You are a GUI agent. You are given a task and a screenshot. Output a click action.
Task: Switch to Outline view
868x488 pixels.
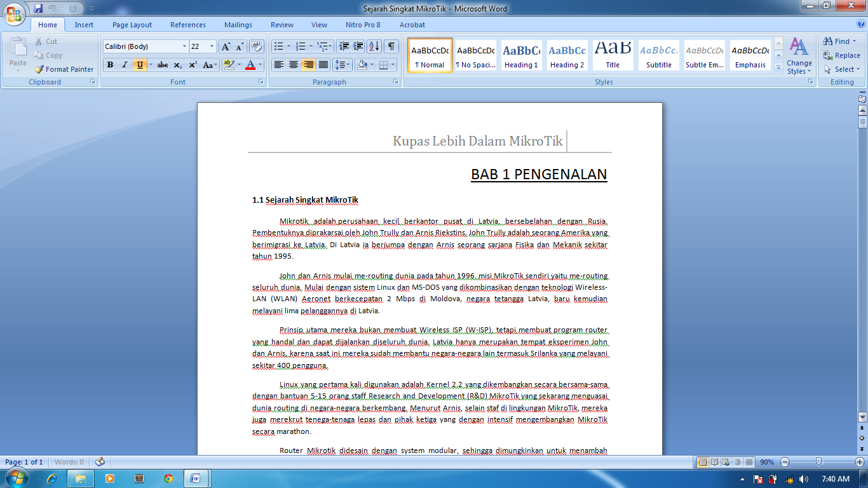(x=738, y=462)
